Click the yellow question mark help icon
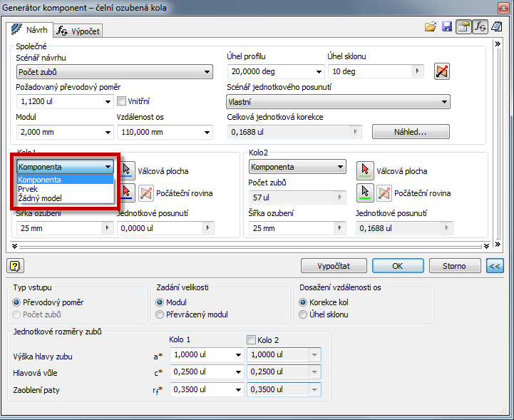Image resolution: width=514 pixels, height=420 pixels. coord(14,265)
